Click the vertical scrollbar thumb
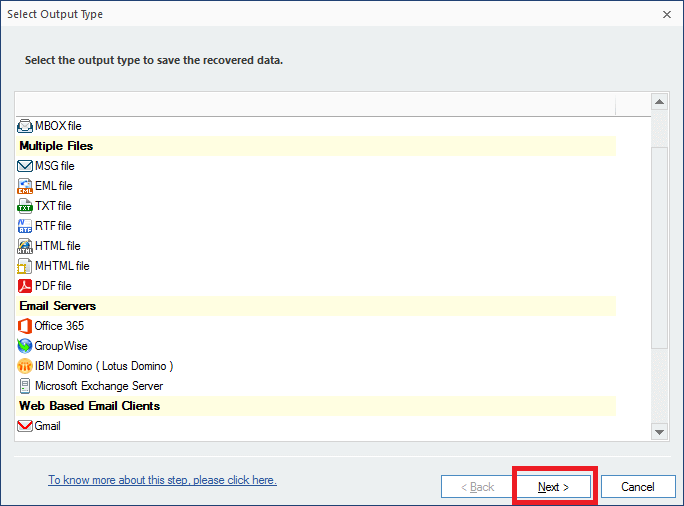Viewport: 684px width, 506px height. [x=660, y=248]
